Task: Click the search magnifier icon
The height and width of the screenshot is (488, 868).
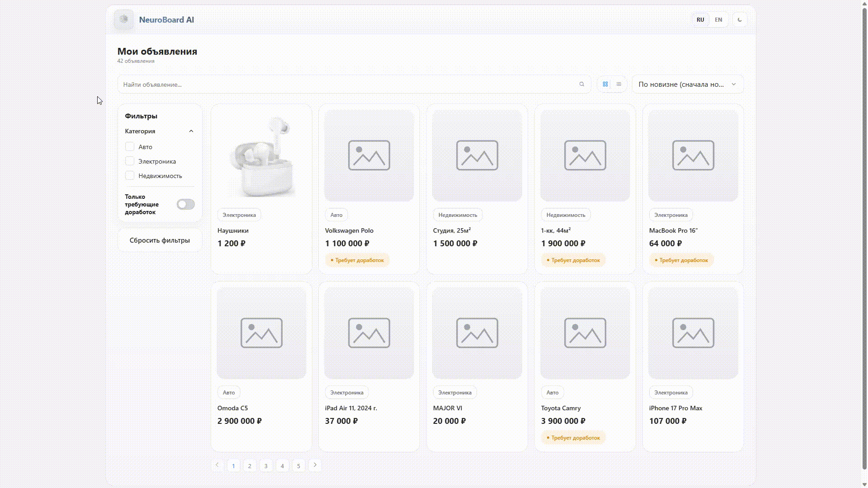Action: (x=581, y=84)
